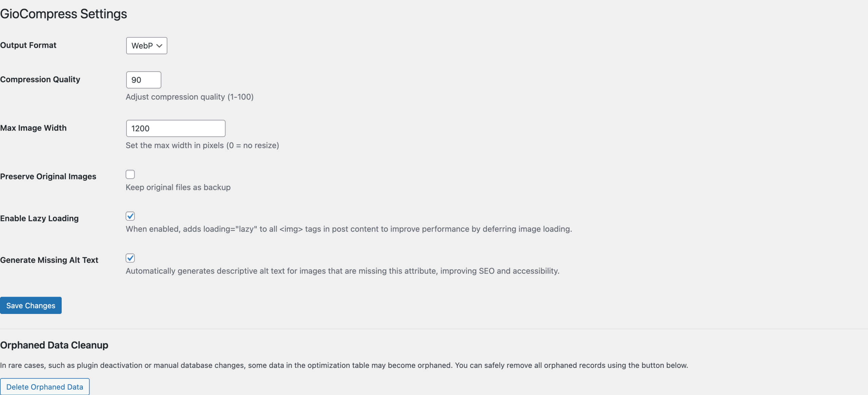The height and width of the screenshot is (395, 868).
Task: Open the Output Format WebP dropdown
Action: [146, 46]
